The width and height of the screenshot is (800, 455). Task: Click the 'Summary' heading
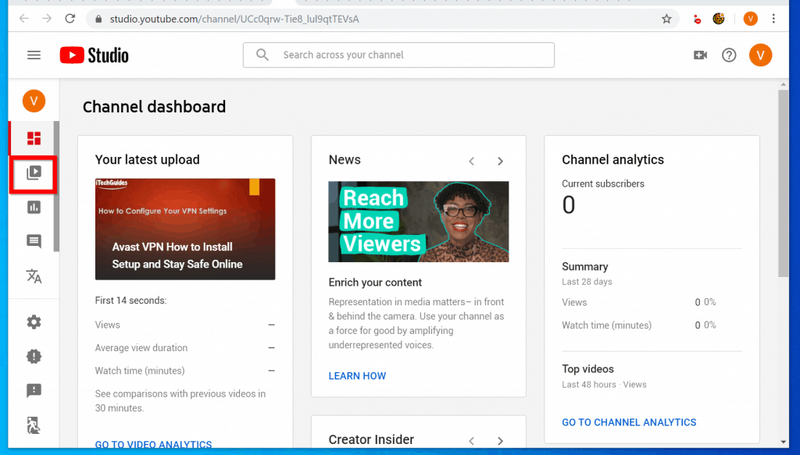(x=585, y=267)
